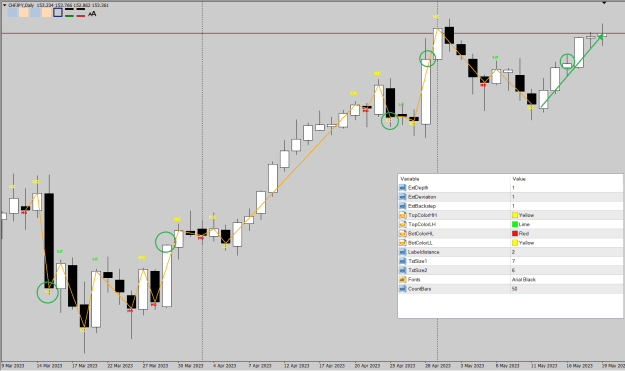Viewport: 625px width, 371px height.
Task: Click the TopColorLH color variable icon
Action: [x=403, y=224]
